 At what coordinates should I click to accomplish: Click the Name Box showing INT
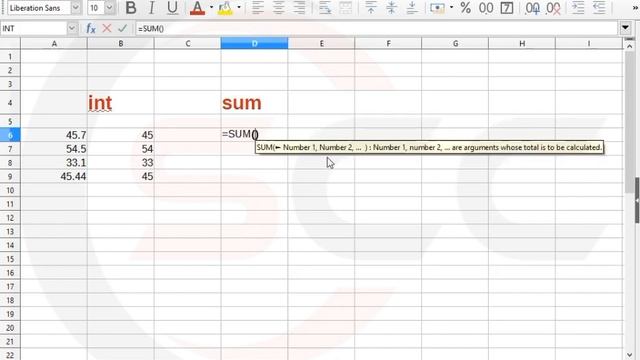coord(33,29)
